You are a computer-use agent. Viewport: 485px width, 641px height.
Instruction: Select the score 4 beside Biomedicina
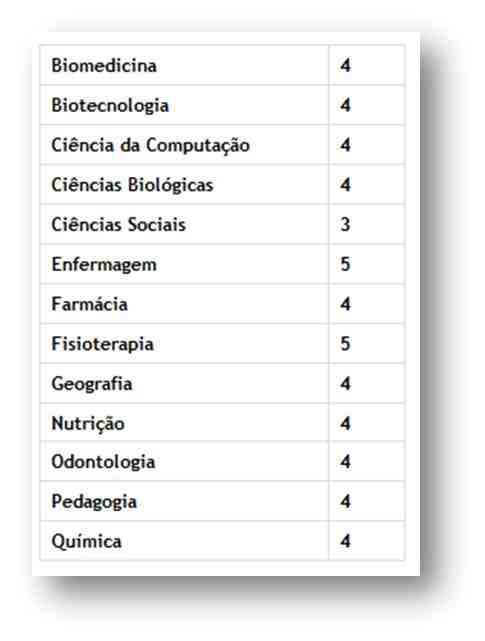point(345,65)
